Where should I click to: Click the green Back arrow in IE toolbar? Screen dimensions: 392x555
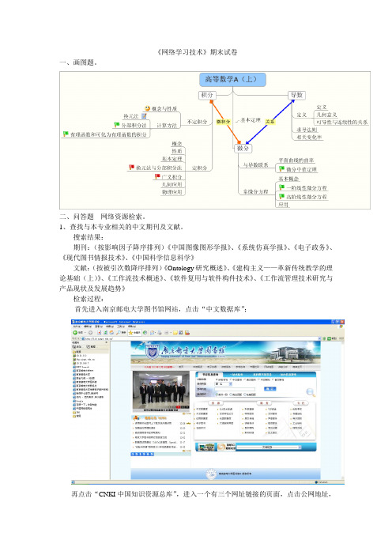[75, 333]
